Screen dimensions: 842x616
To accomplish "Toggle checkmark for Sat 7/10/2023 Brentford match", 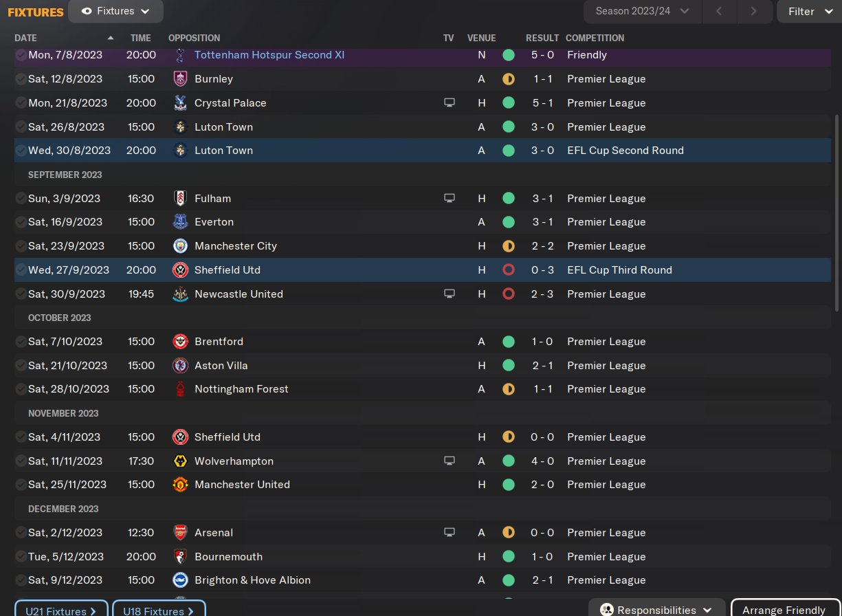I will (21, 342).
